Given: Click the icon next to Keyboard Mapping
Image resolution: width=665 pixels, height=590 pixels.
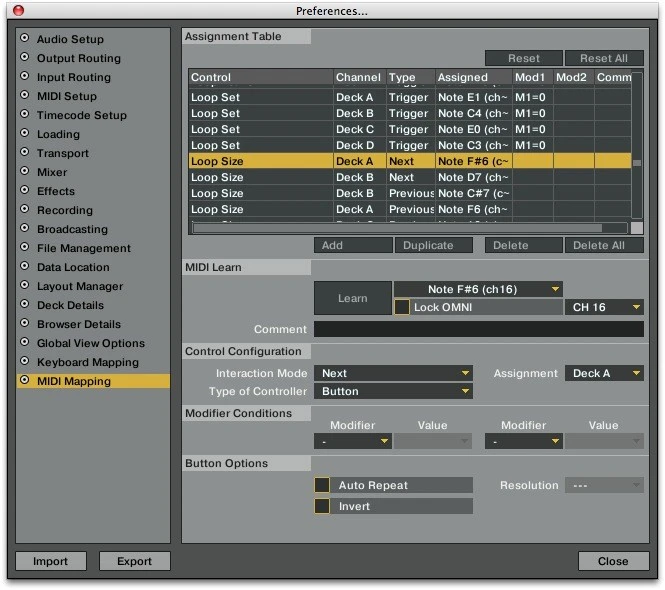Looking at the screenshot, I should click(26, 362).
